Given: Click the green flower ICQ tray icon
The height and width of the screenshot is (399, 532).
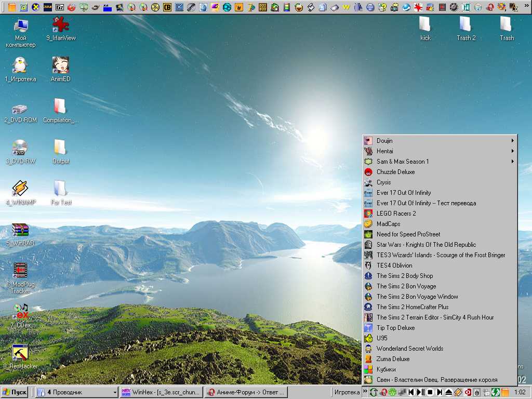Looking at the screenshot, I should (393, 392).
